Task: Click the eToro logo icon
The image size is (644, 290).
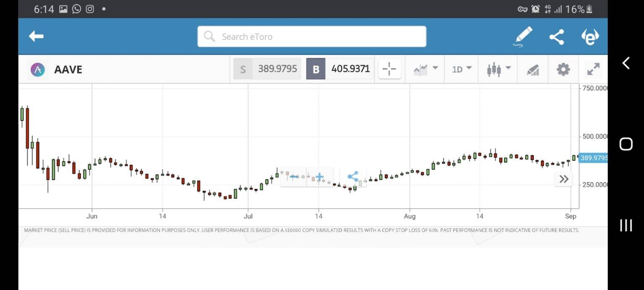Action: [590, 37]
